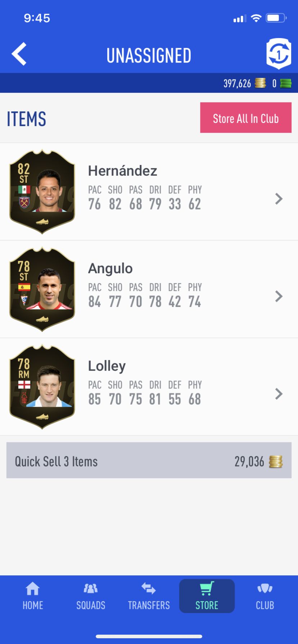Tap the Hernández player name

click(123, 171)
